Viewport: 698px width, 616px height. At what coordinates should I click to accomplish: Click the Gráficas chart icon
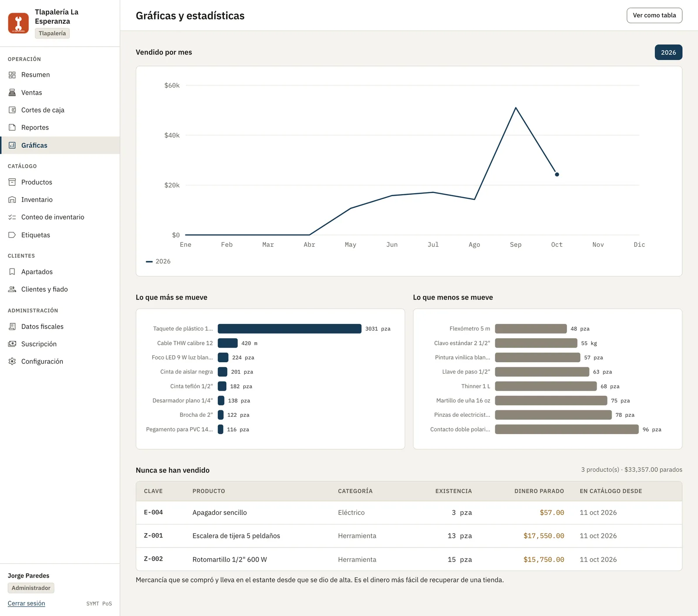point(12,145)
